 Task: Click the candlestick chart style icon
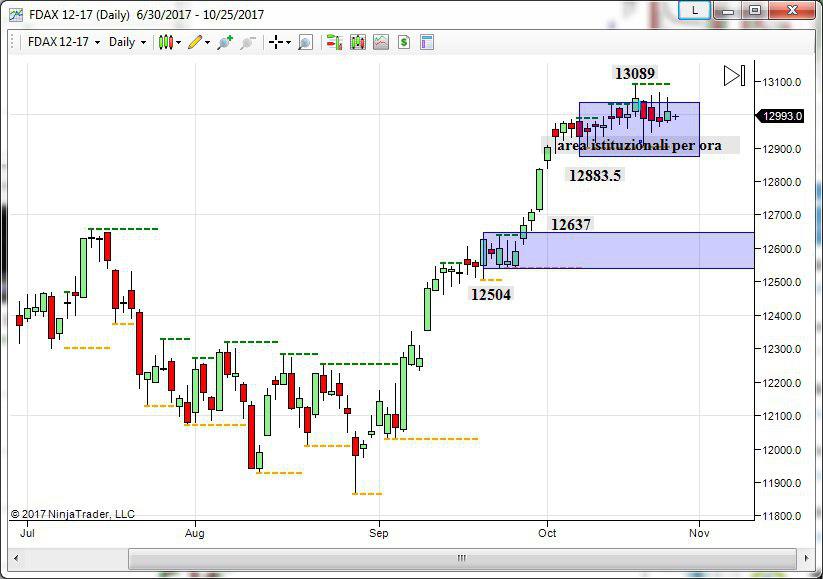(166, 42)
